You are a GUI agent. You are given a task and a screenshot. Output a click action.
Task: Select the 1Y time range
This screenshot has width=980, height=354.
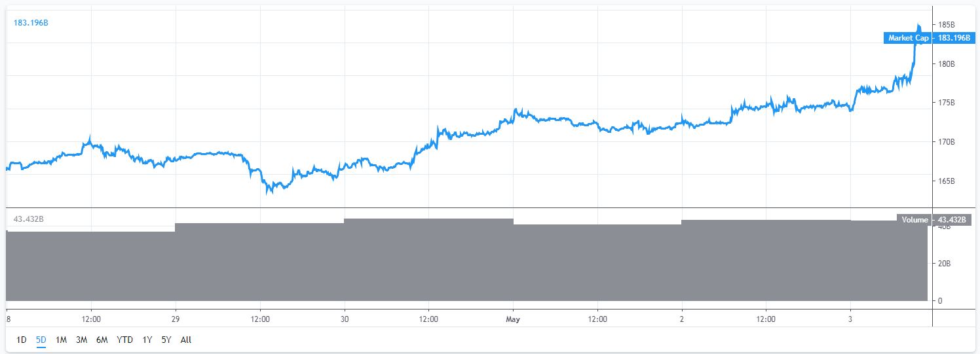click(147, 340)
